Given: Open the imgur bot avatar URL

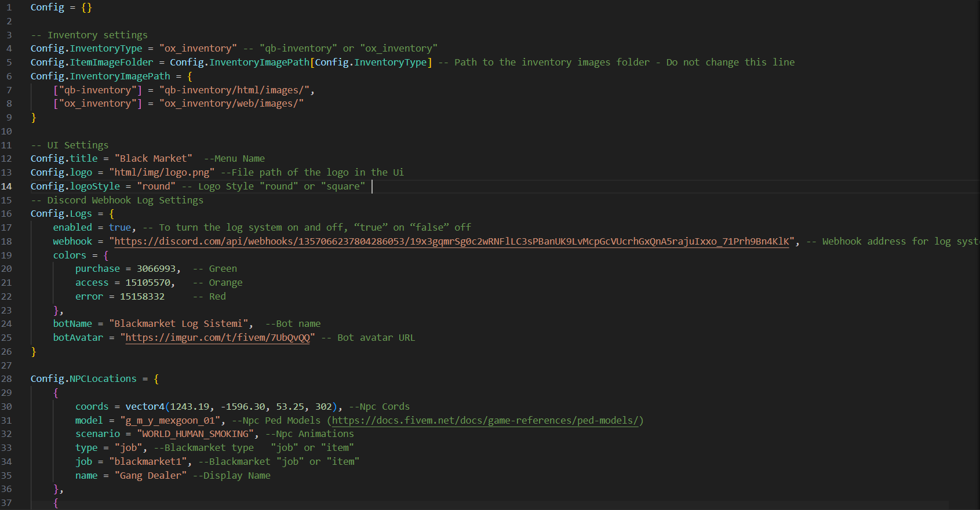Looking at the screenshot, I should tap(217, 337).
